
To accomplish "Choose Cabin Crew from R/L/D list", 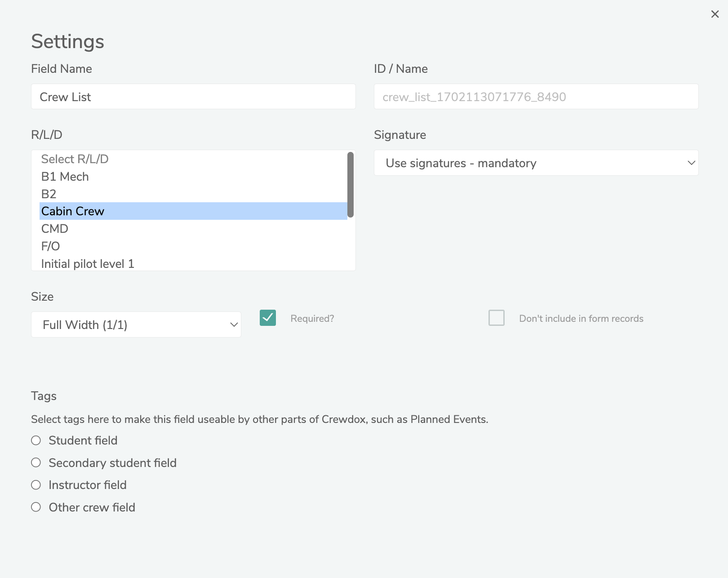I will pos(73,211).
